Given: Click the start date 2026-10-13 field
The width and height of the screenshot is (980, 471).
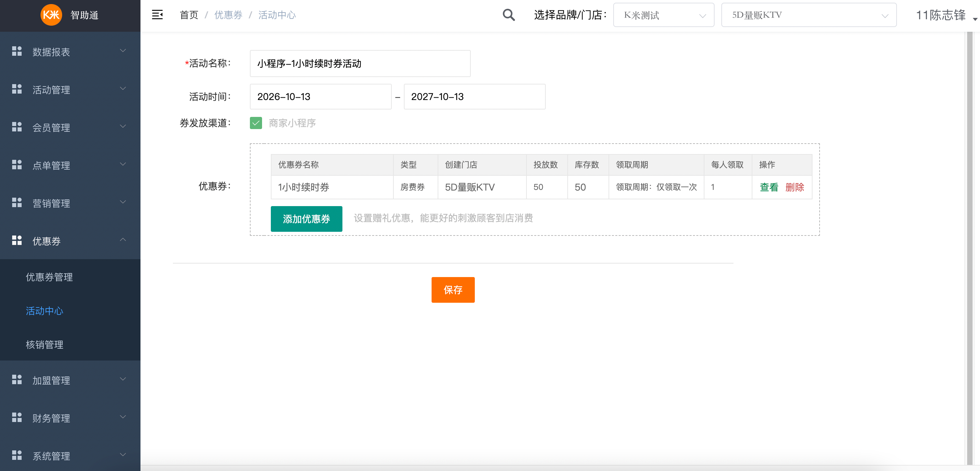Looking at the screenshot, I should [320, 97].
